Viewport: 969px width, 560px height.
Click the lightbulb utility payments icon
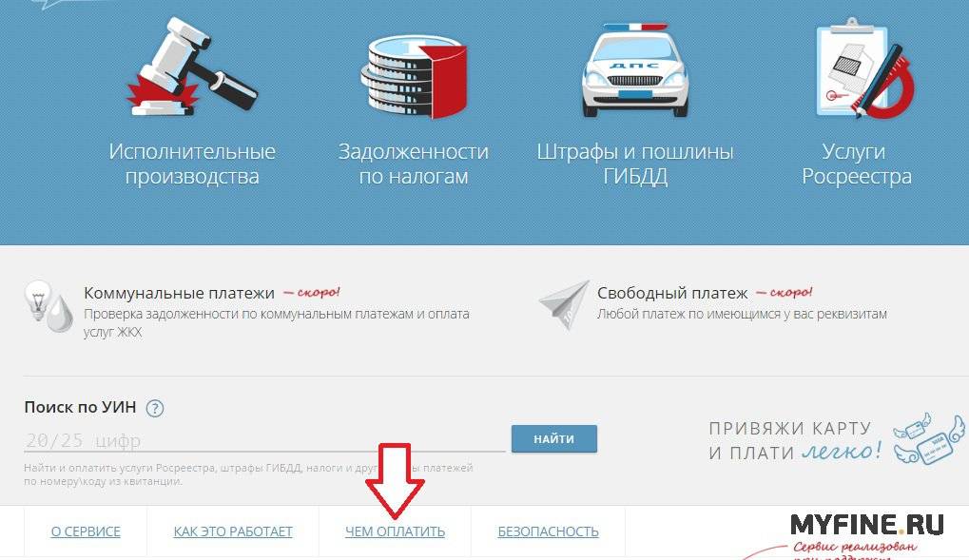point(48,306)
